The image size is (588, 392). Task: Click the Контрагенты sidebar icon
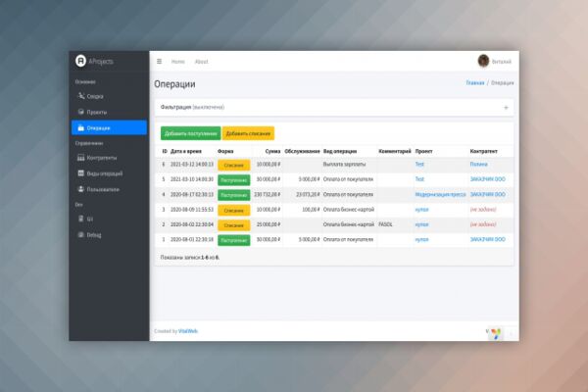coord(81,158)
